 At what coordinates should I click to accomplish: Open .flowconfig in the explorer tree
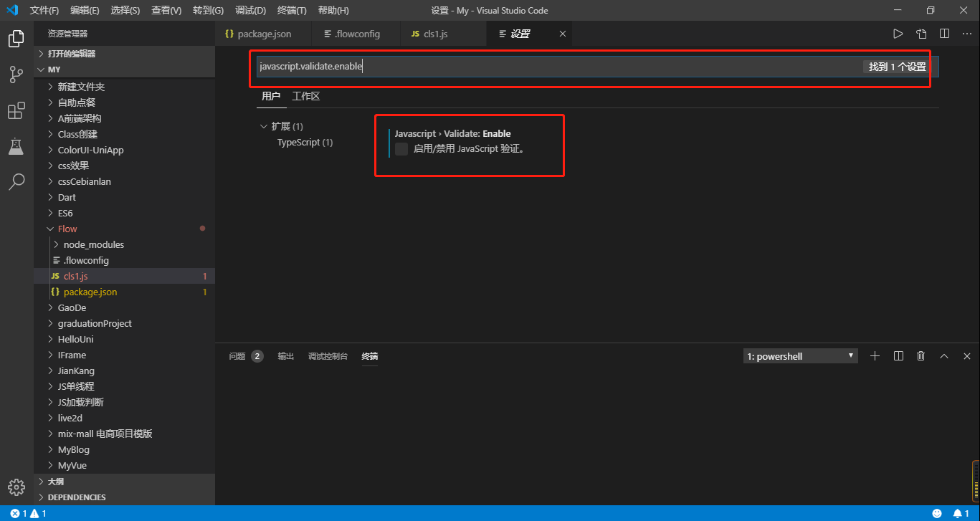(124, 260)
